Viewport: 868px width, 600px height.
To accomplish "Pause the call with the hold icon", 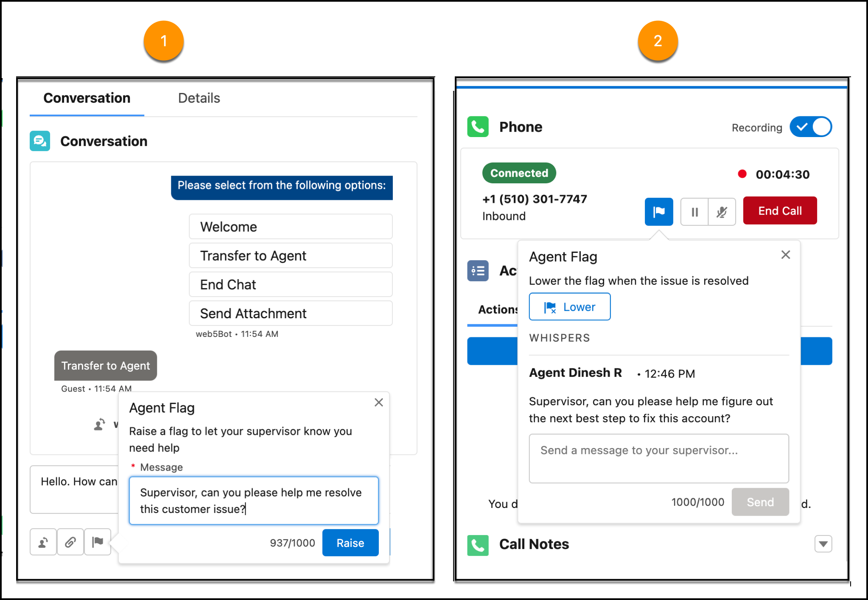I will point(694,211).
